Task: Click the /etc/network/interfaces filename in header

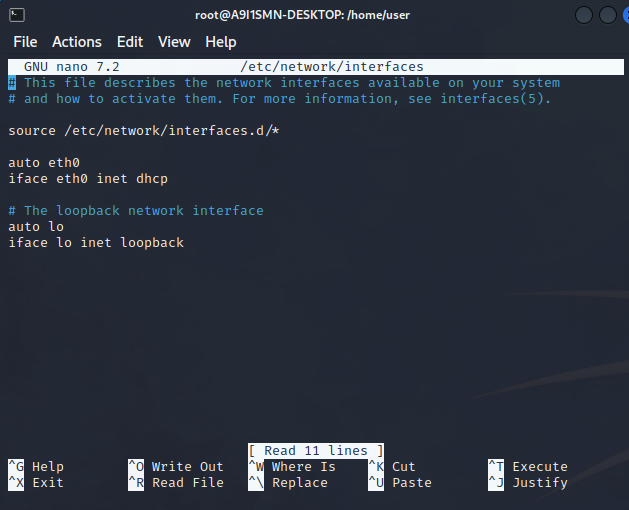Action: point(332,67)
